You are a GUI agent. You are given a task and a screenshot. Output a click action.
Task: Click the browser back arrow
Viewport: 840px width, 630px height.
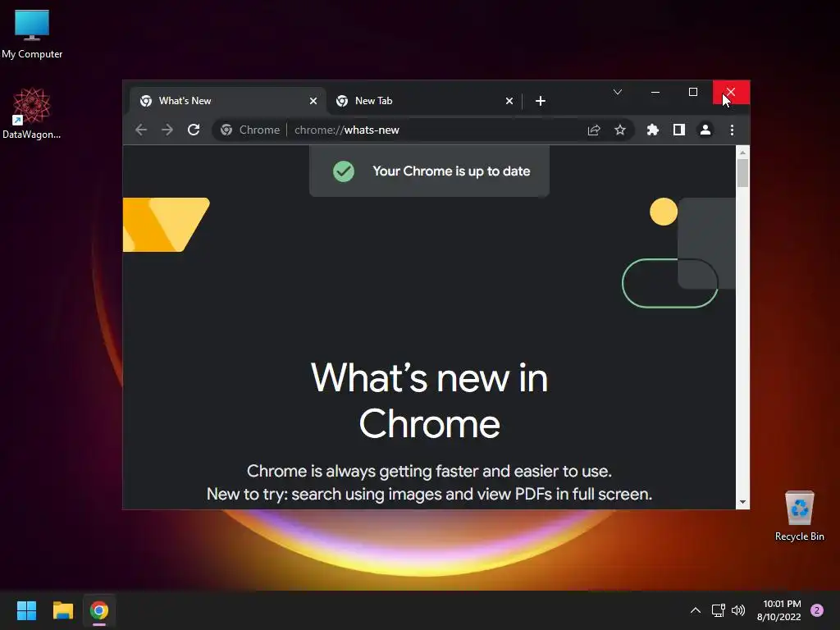pos(141,130)
